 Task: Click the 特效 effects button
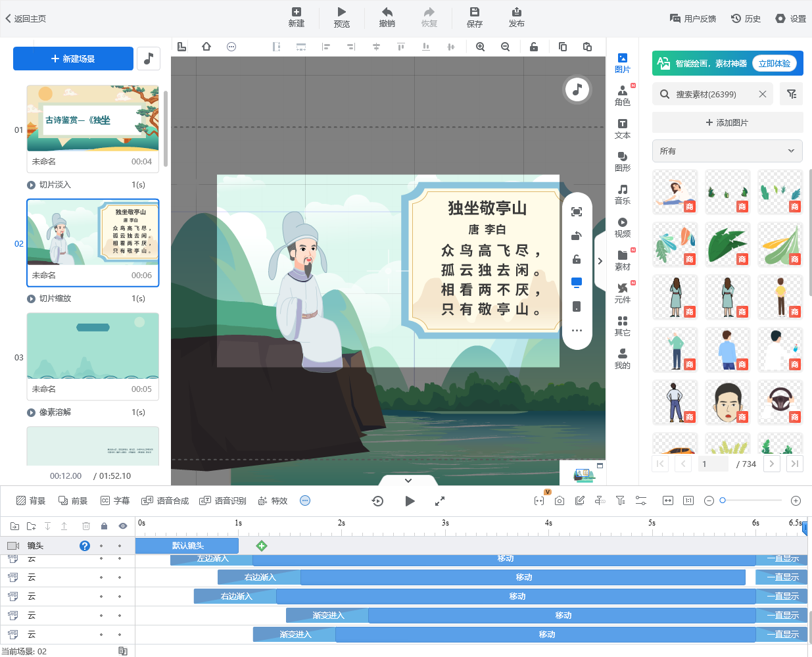click(273, 500)
